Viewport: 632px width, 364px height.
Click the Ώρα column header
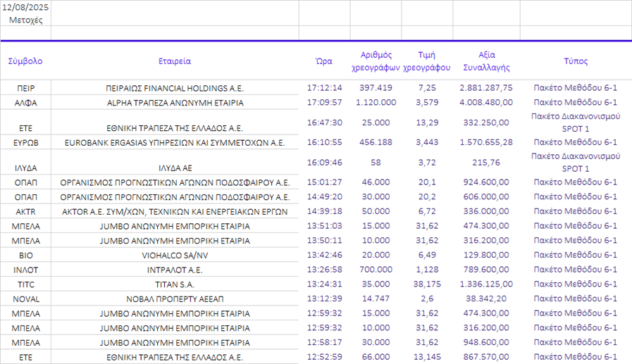[324, 61]
